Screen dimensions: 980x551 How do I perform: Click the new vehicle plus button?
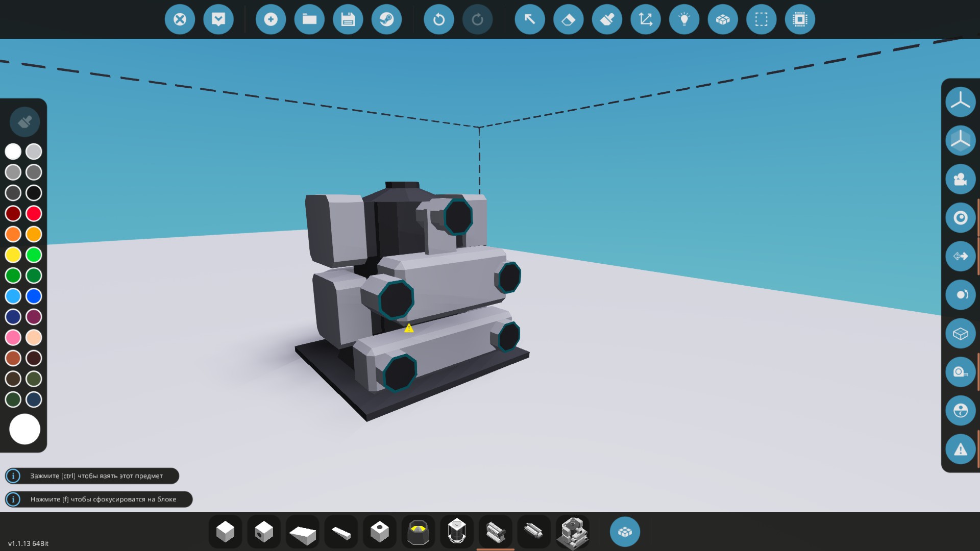coord(271,19)
